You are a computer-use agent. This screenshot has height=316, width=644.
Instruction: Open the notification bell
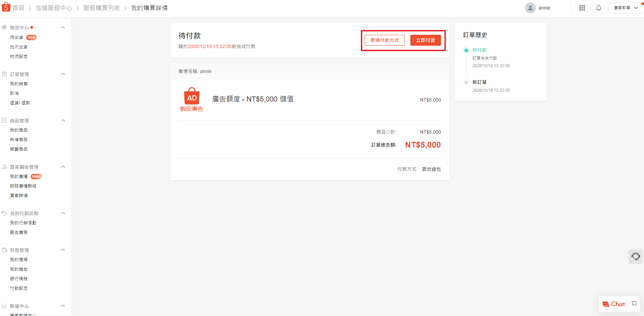599,8
